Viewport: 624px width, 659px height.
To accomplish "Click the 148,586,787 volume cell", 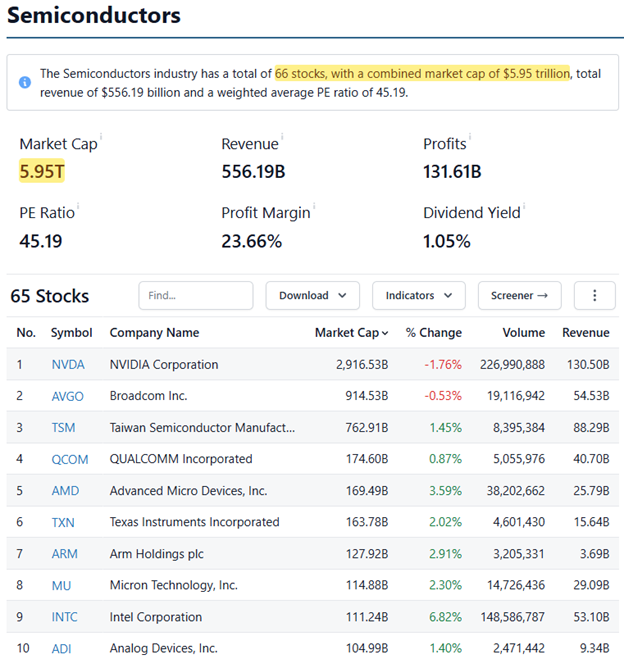I will click(513, 617).
